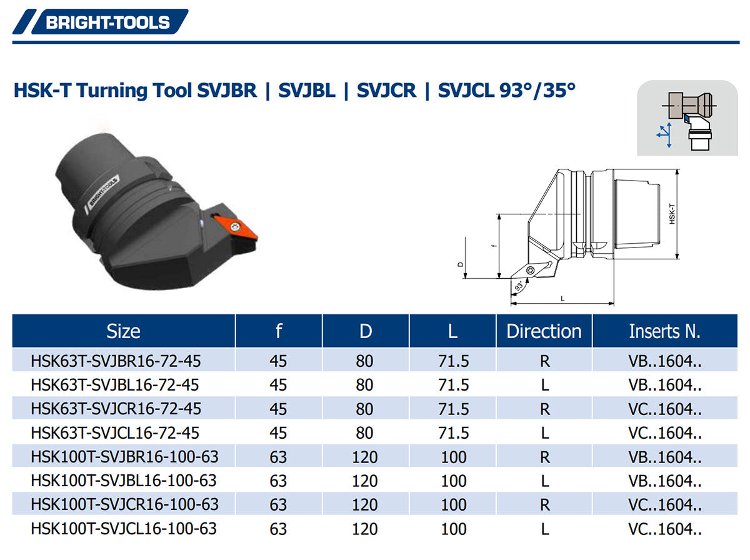Viewport: 750px width, 560px height.
Task: Click the HSK-T dimension label in drawing
Action: [x=672, y=214]
